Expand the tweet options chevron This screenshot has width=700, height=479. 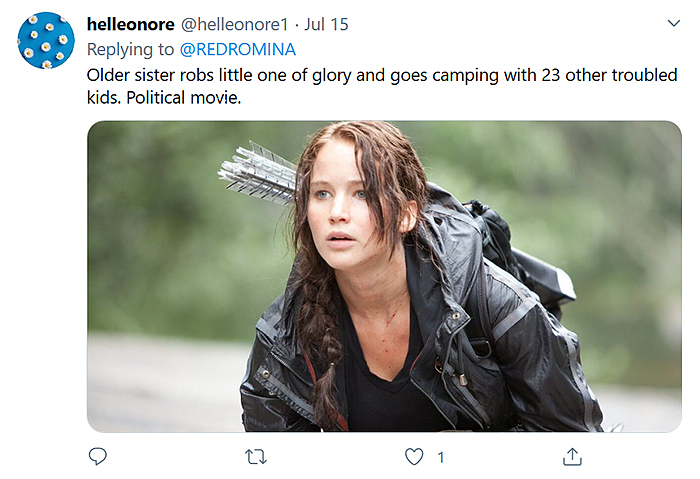coord(673,22)
